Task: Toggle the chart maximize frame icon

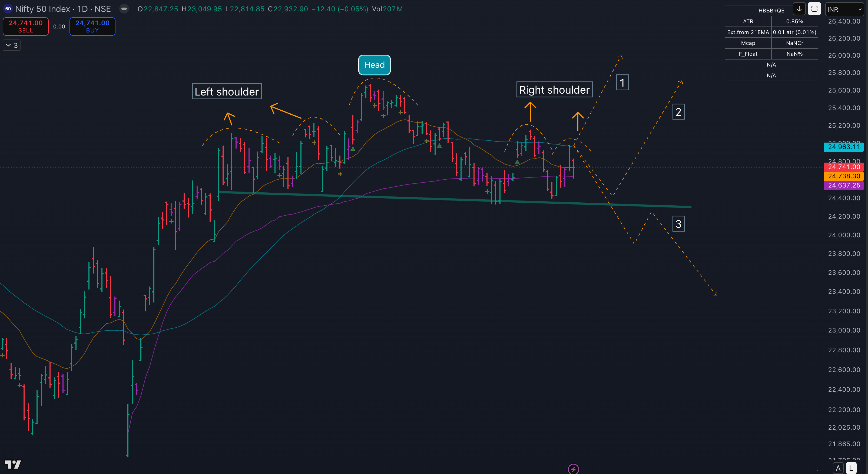Action: click(x=814, y=9)
